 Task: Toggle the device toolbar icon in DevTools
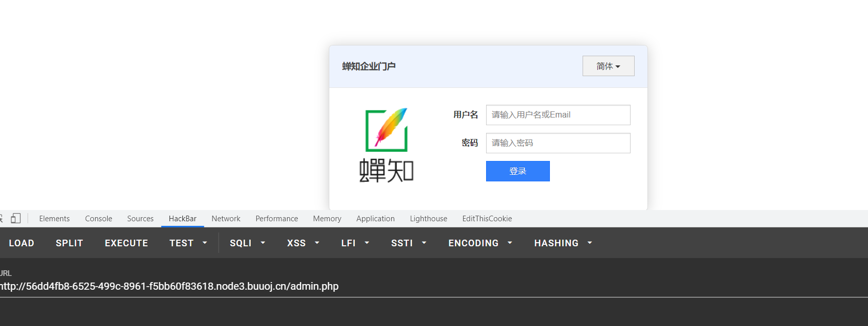pos(16,219)
